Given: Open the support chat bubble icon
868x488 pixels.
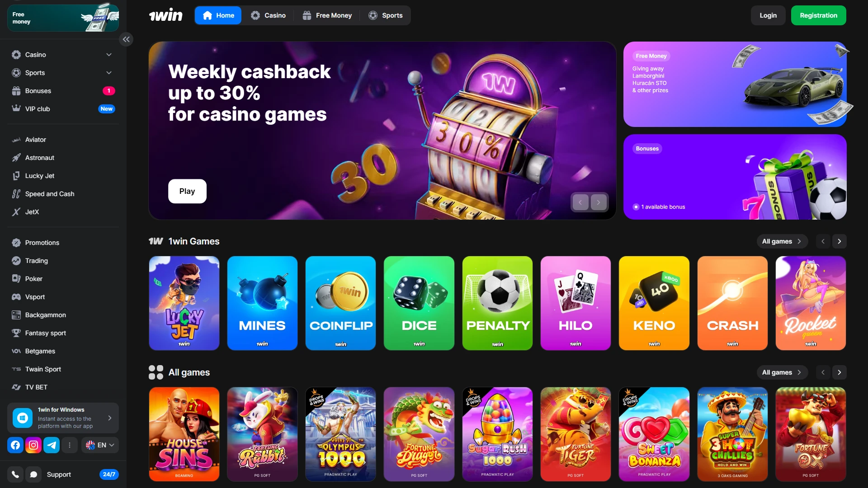Looking at the screenshot, I should click(x=33, y=474).
